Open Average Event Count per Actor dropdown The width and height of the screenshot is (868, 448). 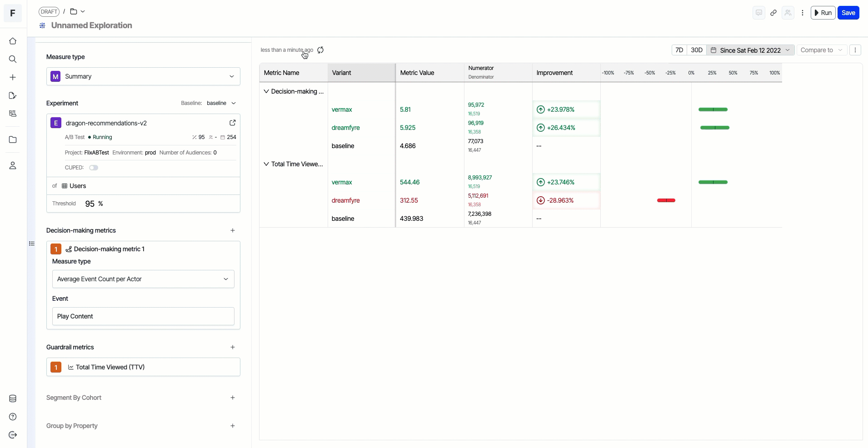[143, 279]
